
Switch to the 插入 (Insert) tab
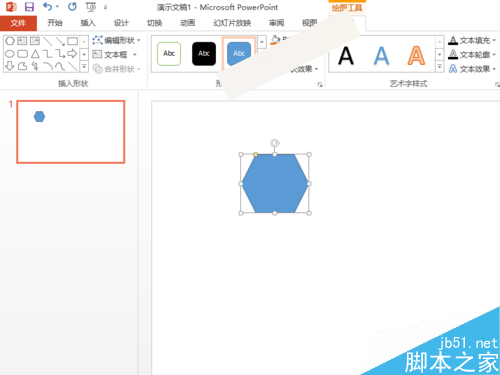pyautogui.click(x=88, y=23)
